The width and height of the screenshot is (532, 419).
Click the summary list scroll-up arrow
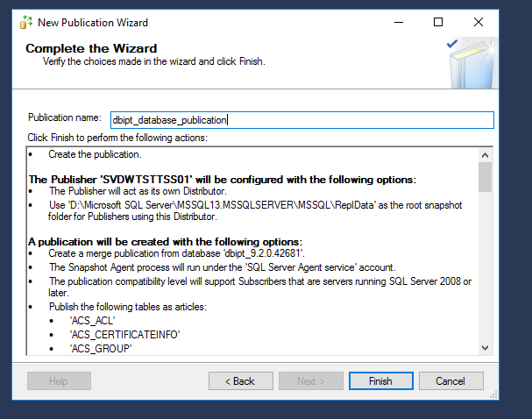(x=486, y=155)
